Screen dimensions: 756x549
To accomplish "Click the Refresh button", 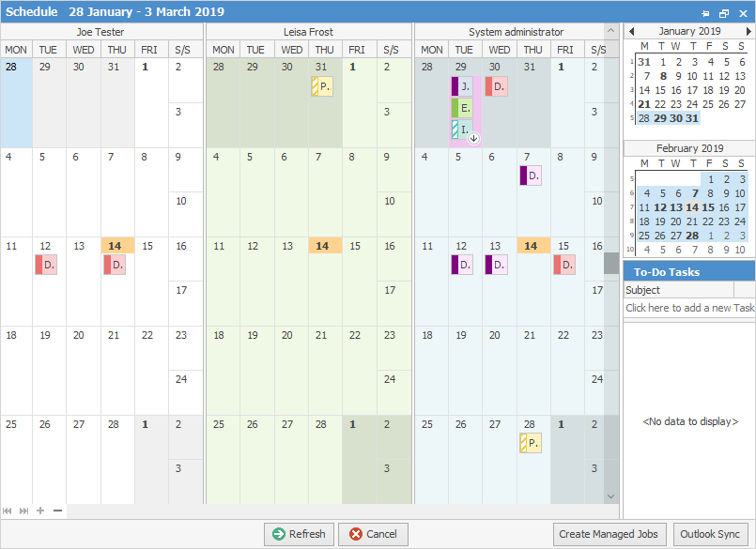I will [x=299, y=533].
